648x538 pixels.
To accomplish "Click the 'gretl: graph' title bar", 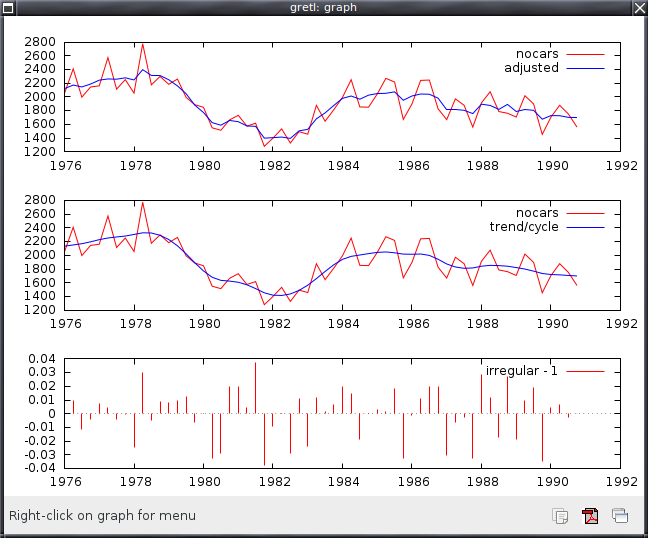I will click(x=323, y=8).
